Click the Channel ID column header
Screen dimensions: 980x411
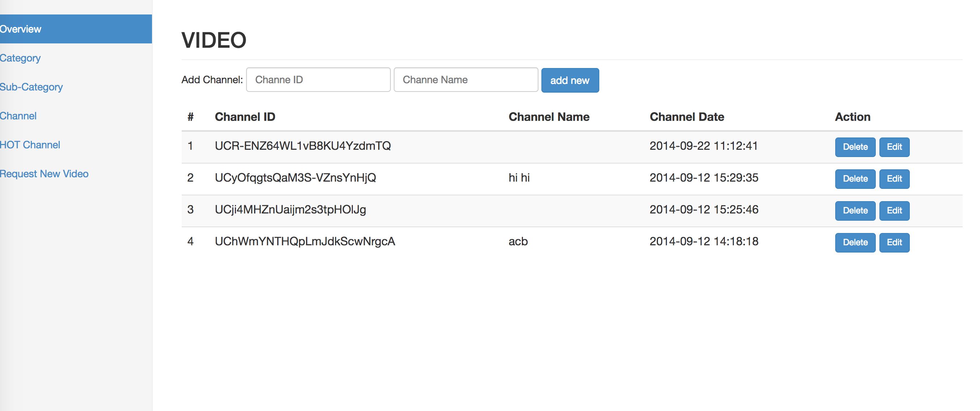245,117
